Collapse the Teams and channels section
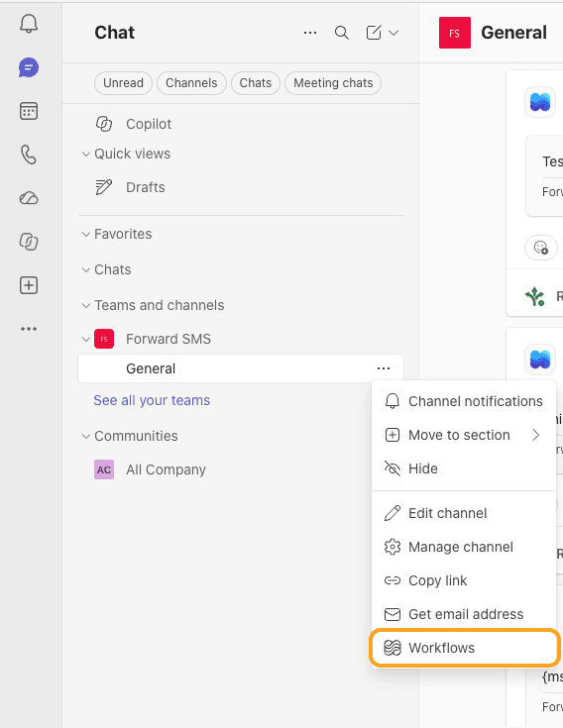This screenshot has width=563, height=728. pyautogui.click(x=86, y=305)
